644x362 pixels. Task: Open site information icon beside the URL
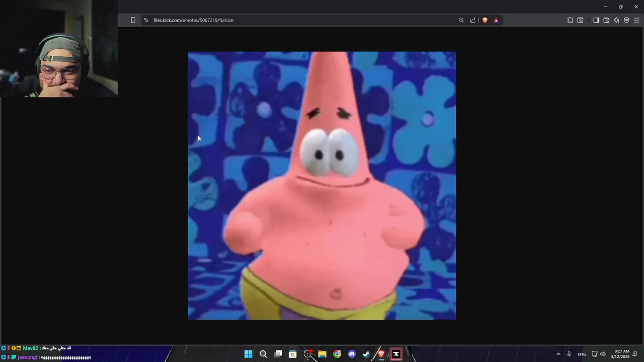[146, 20]
